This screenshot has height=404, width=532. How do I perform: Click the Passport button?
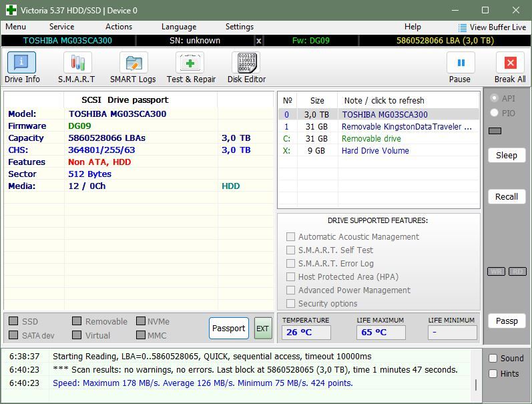point(229,329)
